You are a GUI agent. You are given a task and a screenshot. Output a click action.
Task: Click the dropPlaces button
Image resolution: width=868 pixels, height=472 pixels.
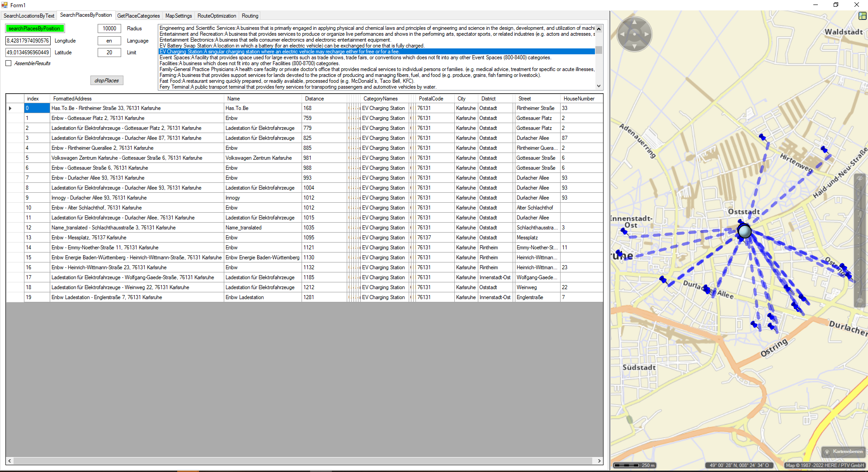coord(107,81)
